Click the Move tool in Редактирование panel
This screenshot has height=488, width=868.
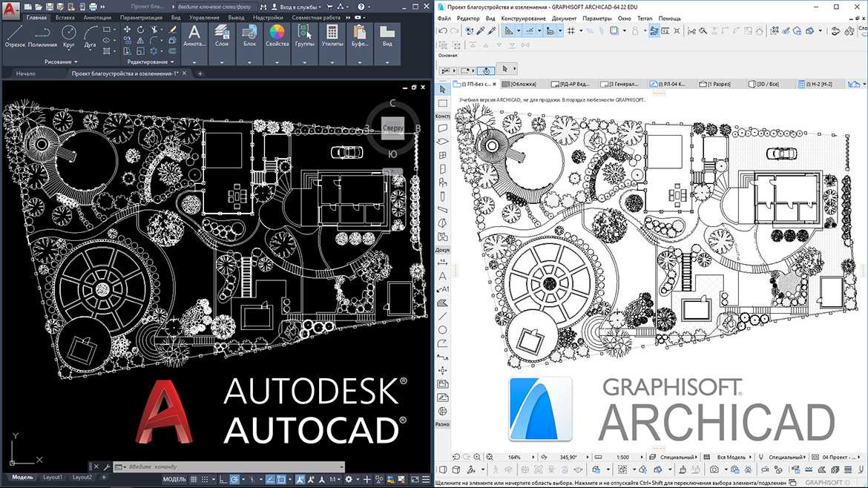point(128,30)
